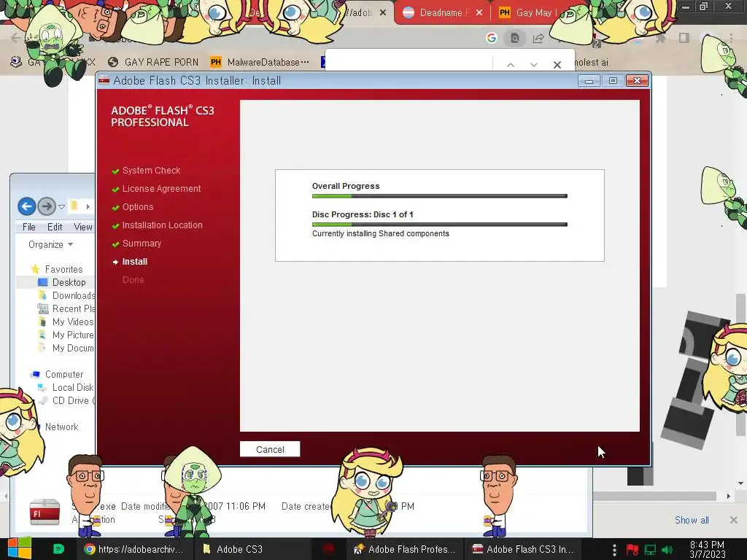Click the find bar text input
Screen dimensions: 747x560
coord(409,63)
